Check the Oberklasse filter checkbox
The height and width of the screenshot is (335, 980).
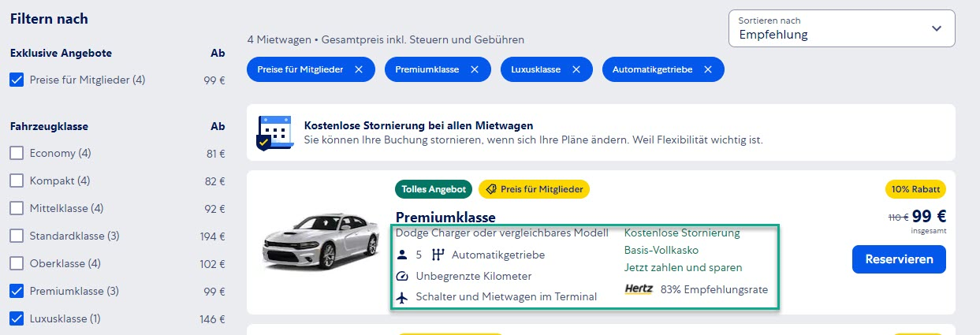(17, 263)
